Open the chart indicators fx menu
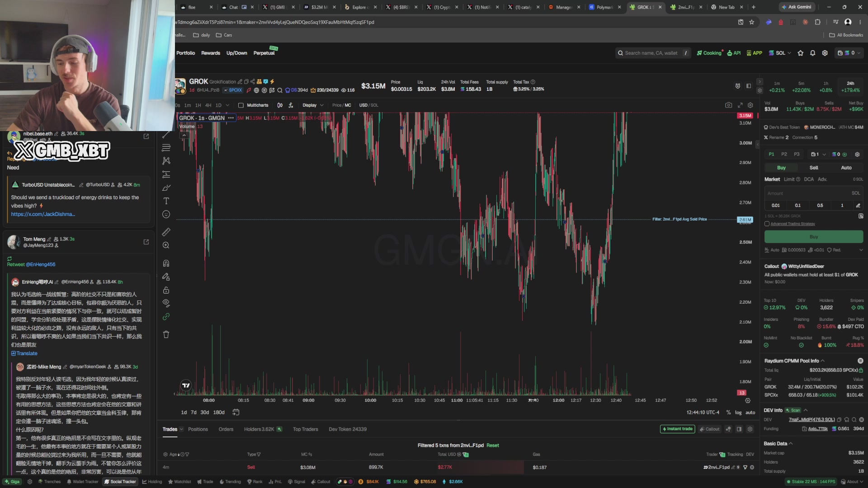The image size is (868, 488). [x=291, y=105]
